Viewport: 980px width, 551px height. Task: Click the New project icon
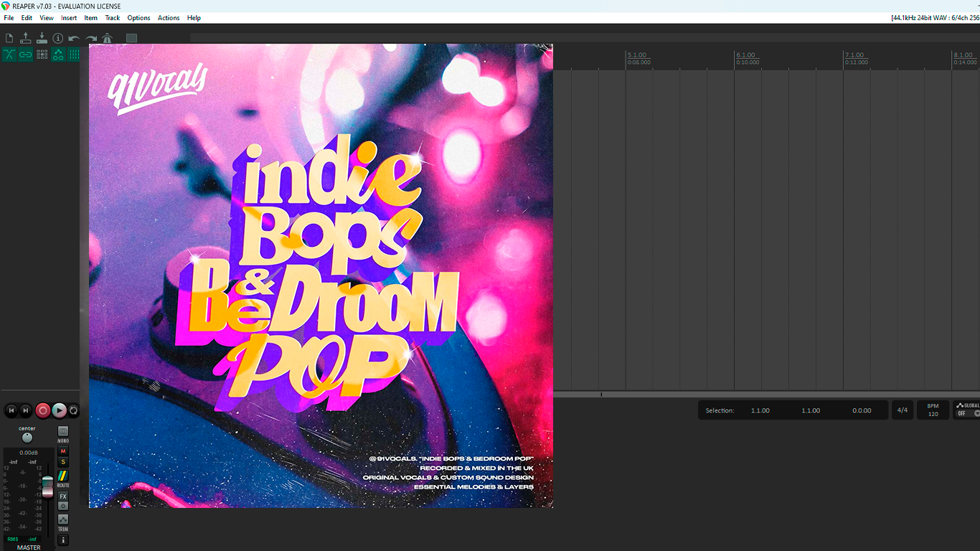(x=9, y=38)
